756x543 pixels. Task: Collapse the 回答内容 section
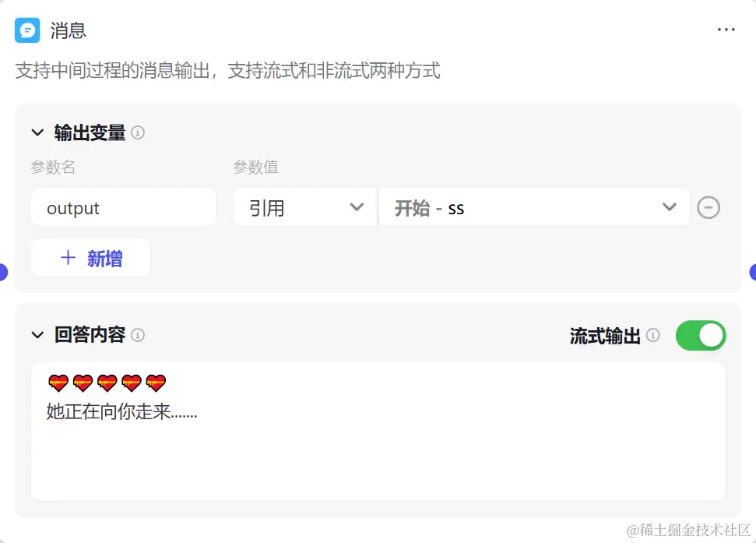click(x=37, y=335)
